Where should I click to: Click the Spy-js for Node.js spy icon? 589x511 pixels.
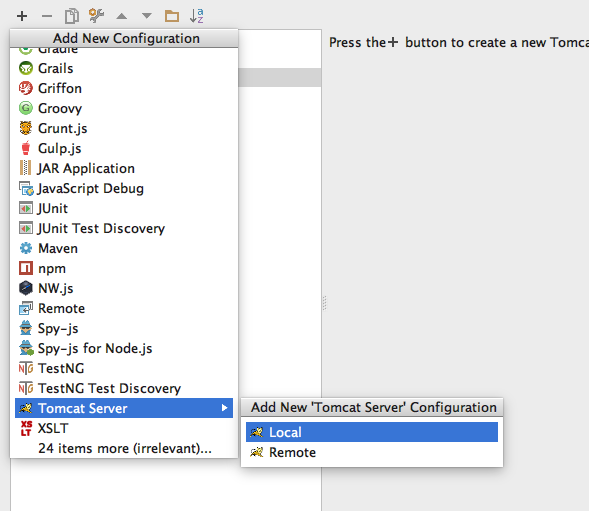pyautogui.click(x=26, y=348)
